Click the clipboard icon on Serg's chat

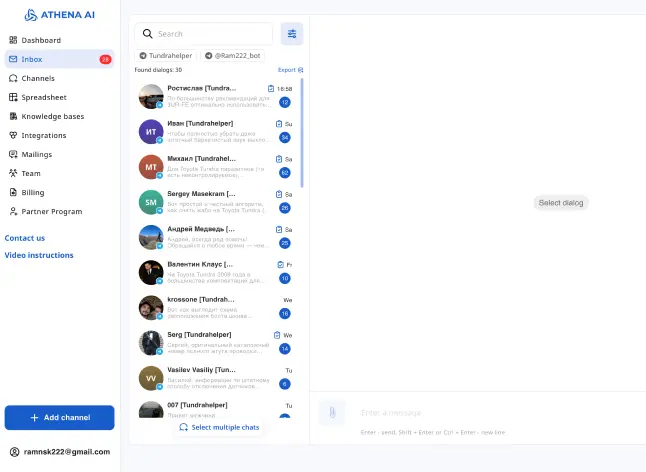tap(277, 335)
